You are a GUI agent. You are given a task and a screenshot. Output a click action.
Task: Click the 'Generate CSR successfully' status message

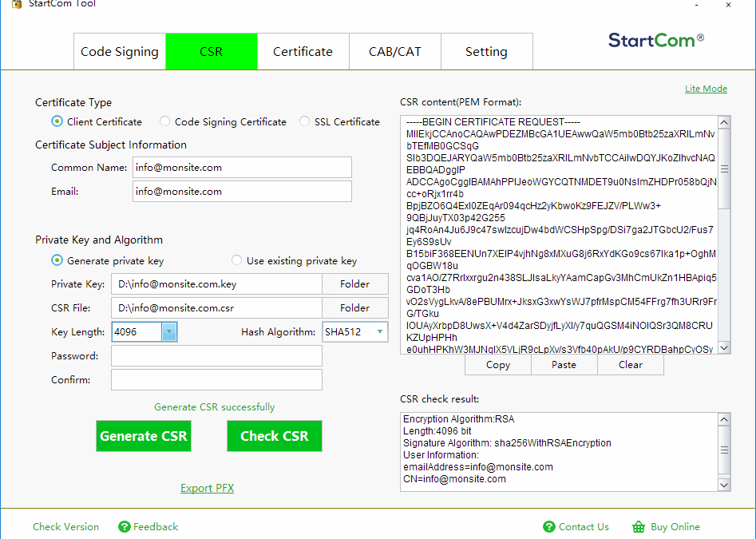[215, 407]
